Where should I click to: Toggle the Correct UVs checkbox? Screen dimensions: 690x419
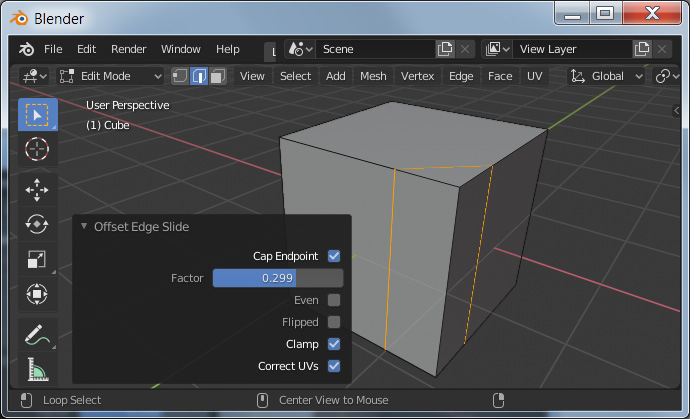tap(334, 366)
